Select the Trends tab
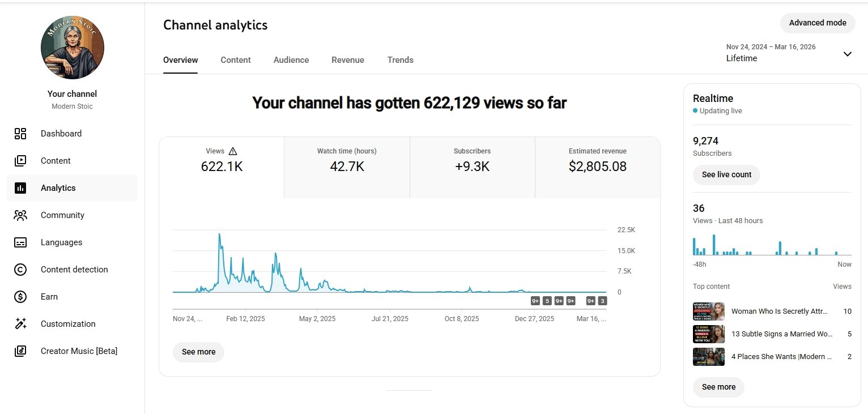Image resolution: width=868 pixels, height=414 pixels. pos(401,60)
